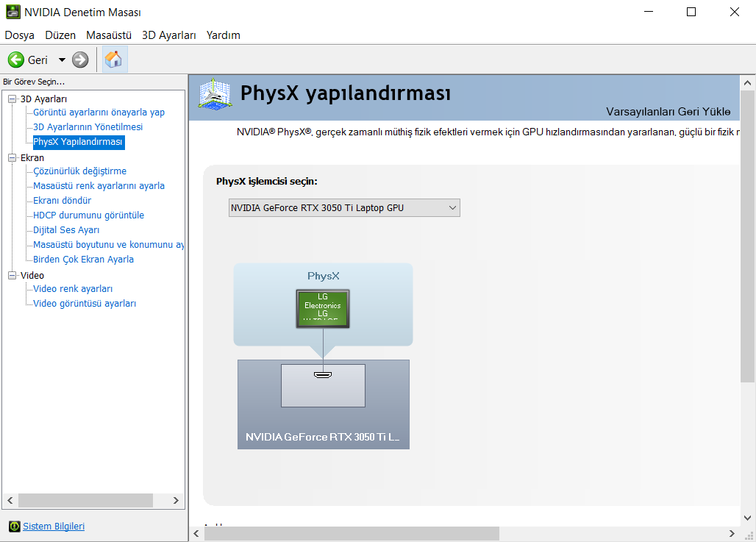756x542 pixels.
Task: Open Dijital Ses Ayarı task
Action: (66, 230)
